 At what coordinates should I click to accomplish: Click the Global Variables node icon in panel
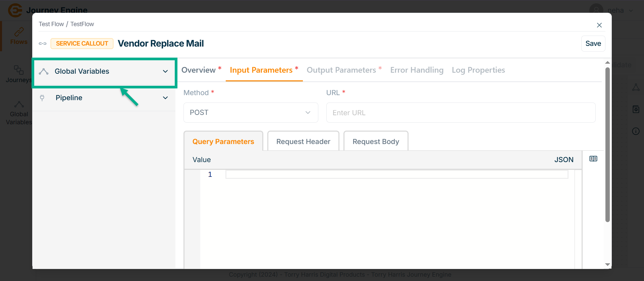click(44, 71)
